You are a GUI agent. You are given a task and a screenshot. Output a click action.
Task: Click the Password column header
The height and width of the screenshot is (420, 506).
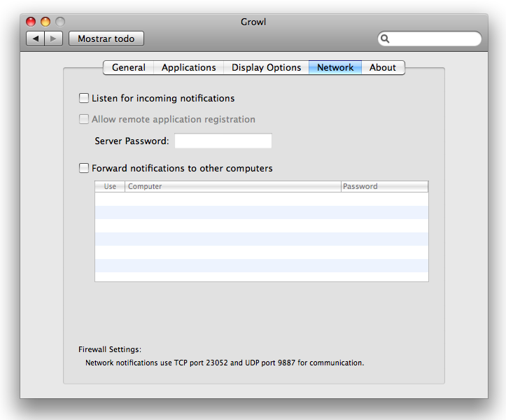[385, 186]
